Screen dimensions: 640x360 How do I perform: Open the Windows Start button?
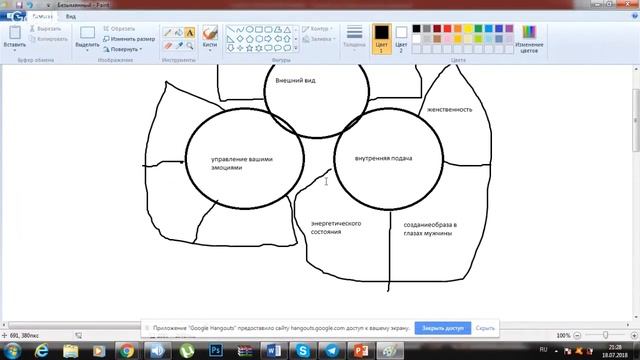pos(12,351)
